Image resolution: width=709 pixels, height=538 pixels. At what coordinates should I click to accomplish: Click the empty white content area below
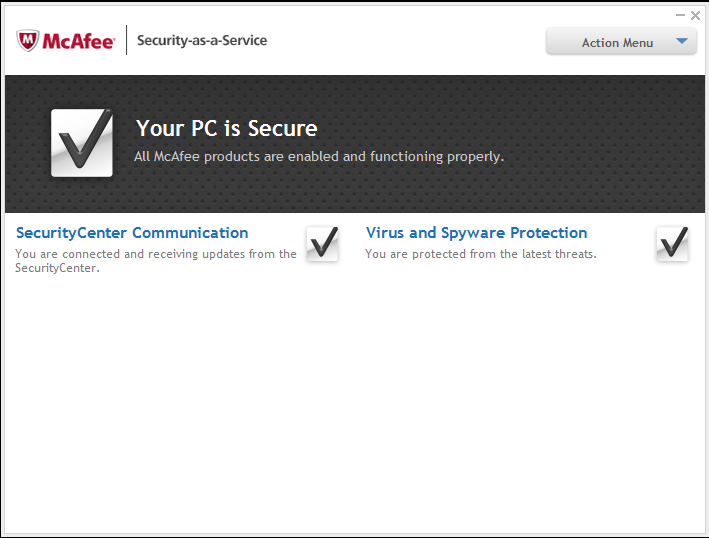[x=354, y=400]
